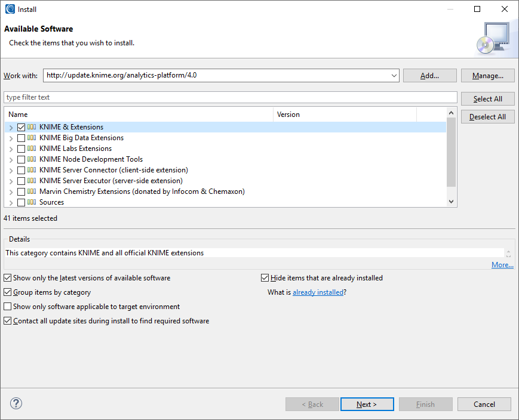Click the Sources category icon
519x420 pixels.
pos(32,202)
